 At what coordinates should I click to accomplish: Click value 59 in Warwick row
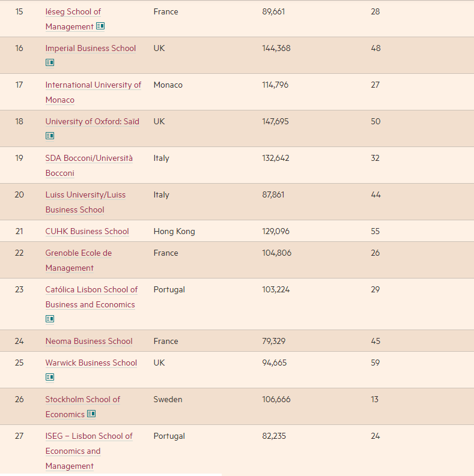tap(375, 363)
